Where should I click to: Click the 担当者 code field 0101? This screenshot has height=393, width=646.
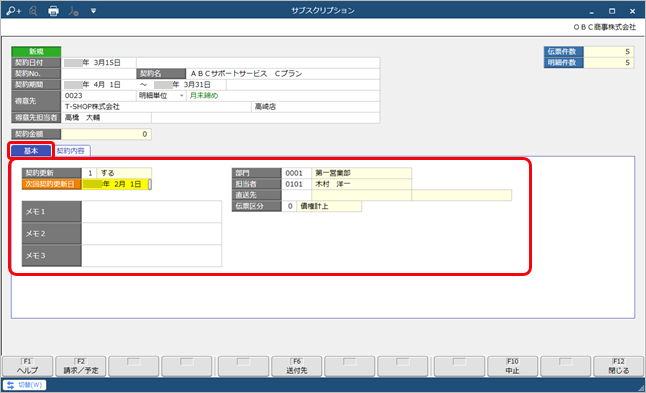(x=296, y=184)
